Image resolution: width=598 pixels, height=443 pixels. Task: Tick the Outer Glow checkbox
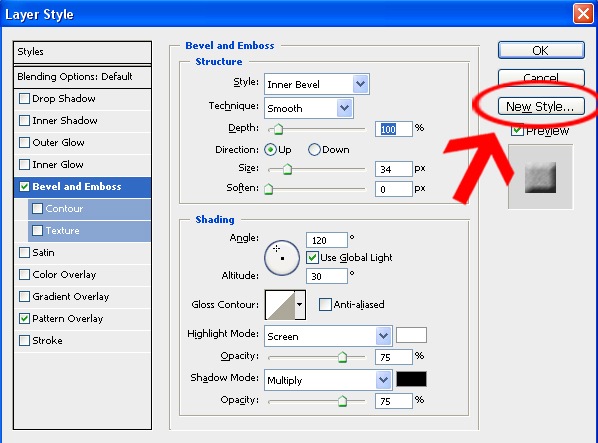[x=24, y=143]
